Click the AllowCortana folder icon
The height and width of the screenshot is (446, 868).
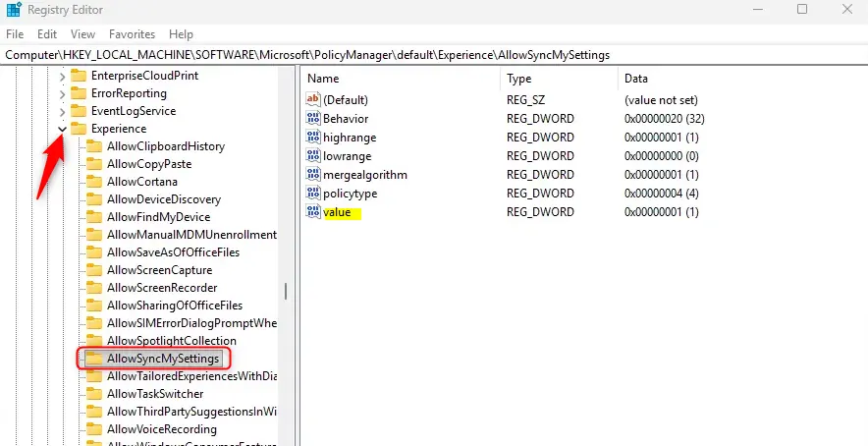point(94,182)
